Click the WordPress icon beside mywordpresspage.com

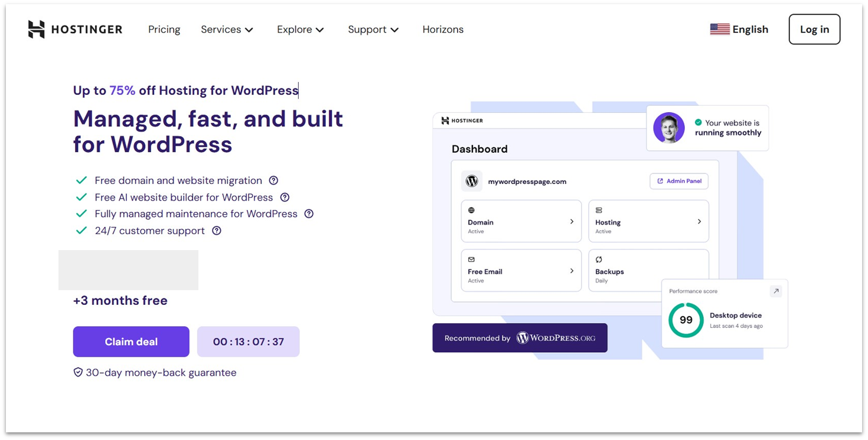[472, 181]
